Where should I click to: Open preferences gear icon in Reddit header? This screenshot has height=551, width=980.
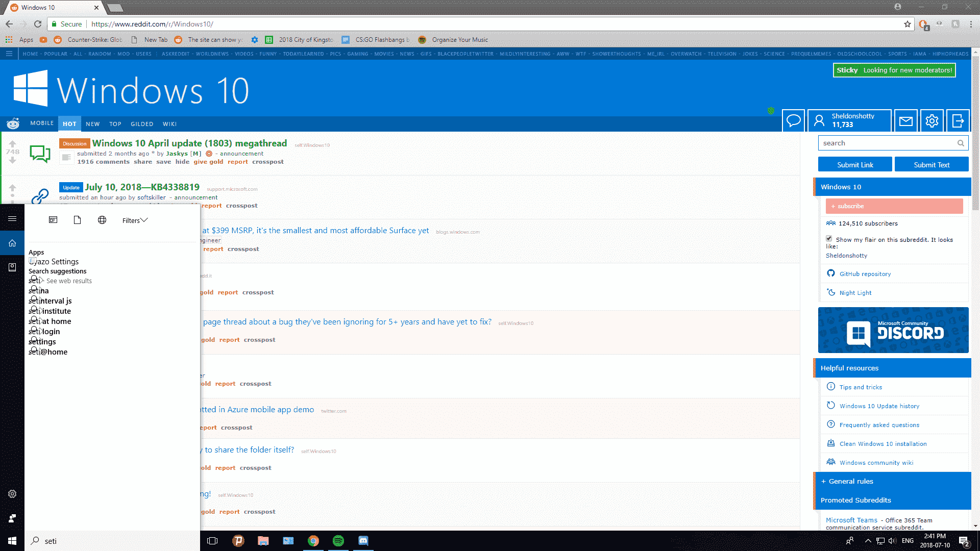pos(932,121)
